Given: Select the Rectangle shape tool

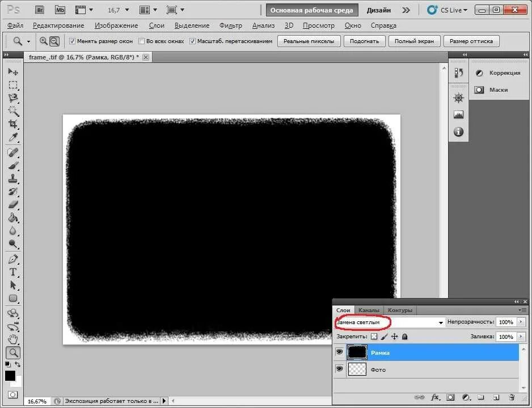Looking at the screenshot, I should pos(13,299).
